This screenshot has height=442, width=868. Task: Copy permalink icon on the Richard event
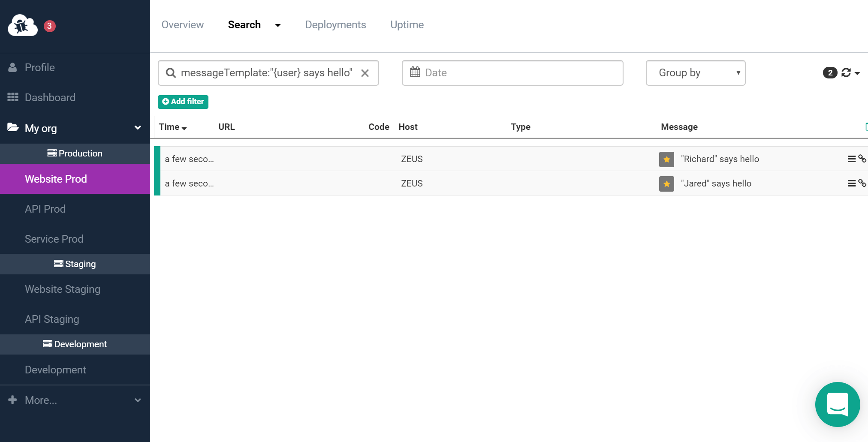click(x=863, y=159)
